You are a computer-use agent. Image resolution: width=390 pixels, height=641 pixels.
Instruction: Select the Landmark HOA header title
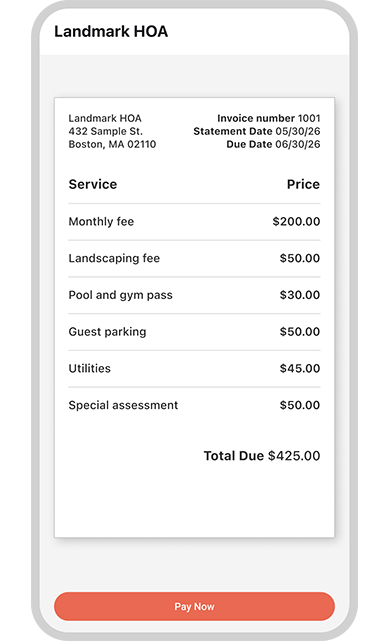tap(111, 31)
